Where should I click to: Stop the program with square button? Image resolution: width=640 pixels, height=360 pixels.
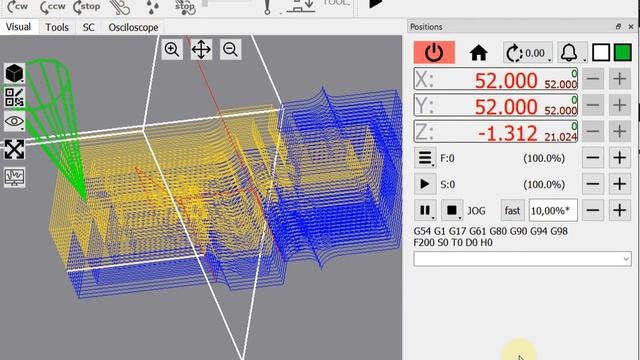click(x=452, y=210)
